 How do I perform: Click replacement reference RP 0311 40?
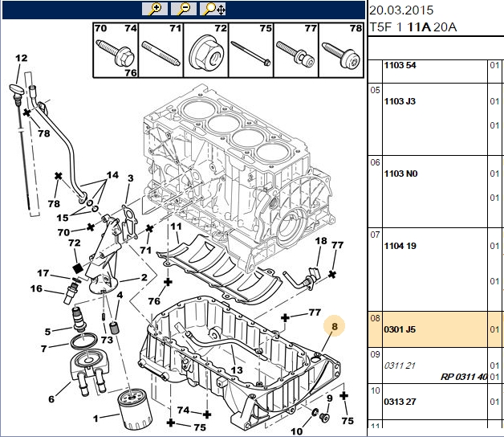pos(464,377)
